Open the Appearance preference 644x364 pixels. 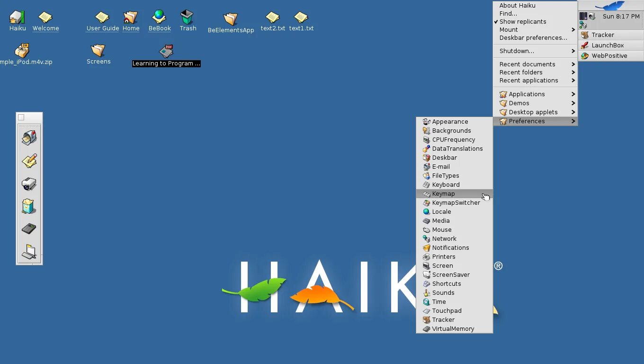click(455, 122)
